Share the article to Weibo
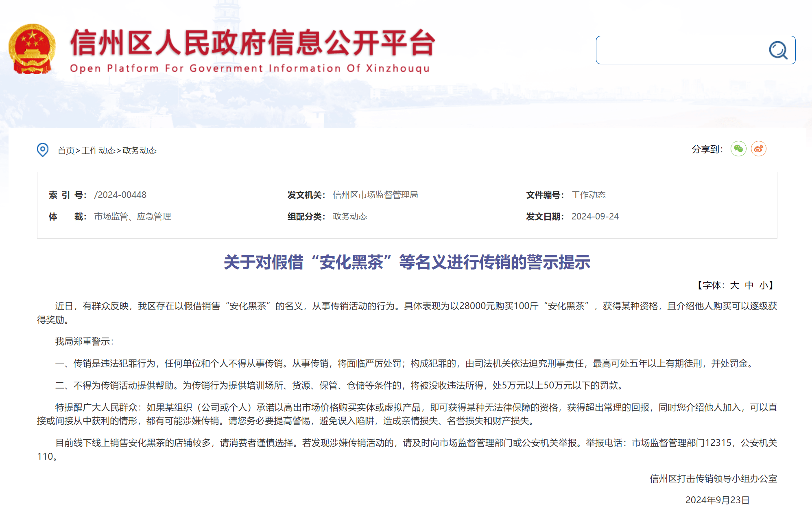This screenshot has width=812, height=524. (x=758, y=149)
